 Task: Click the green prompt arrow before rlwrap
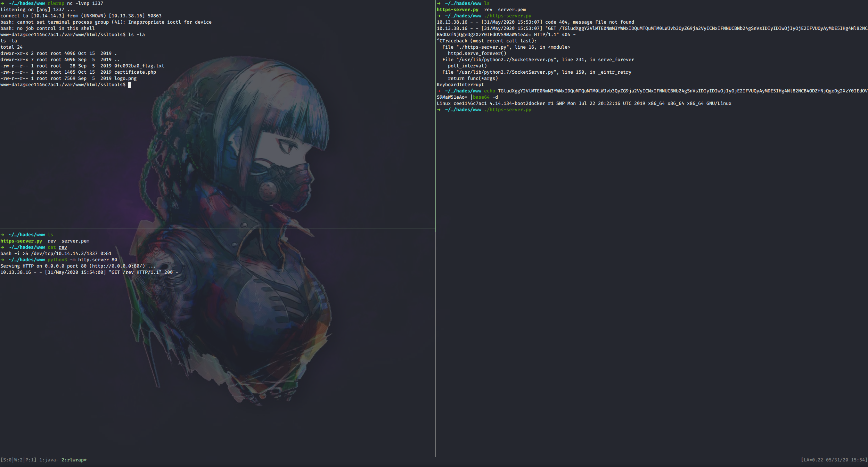point(2,3)
